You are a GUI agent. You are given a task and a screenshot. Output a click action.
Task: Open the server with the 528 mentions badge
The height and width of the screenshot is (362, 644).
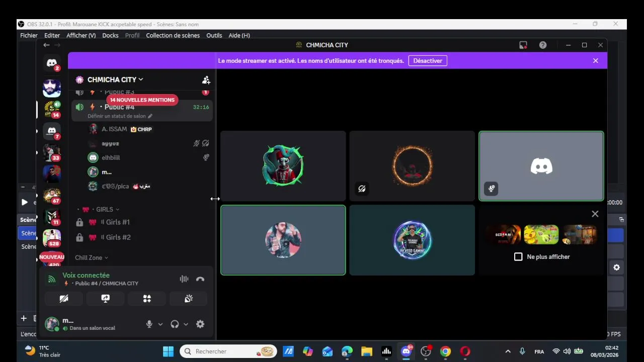(52, 238)
